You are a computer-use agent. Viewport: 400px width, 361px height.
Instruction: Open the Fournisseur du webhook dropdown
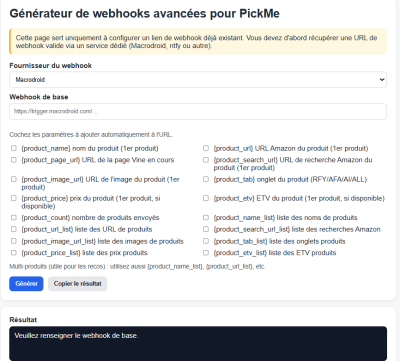pyautogui.click(x=198, y=80)
